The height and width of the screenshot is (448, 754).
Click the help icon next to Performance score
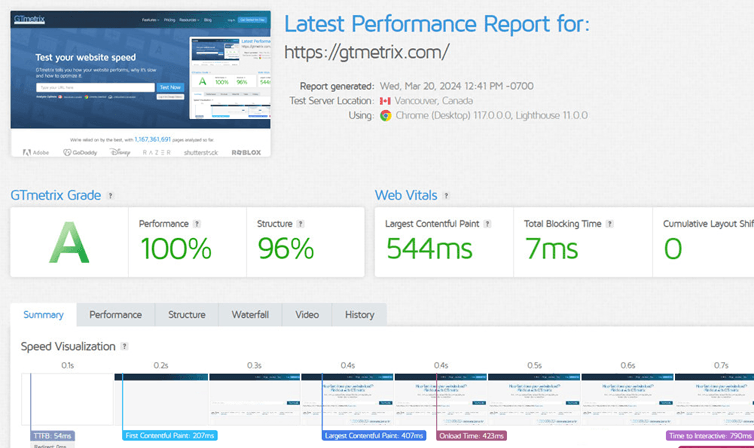[x=197, y=224]
